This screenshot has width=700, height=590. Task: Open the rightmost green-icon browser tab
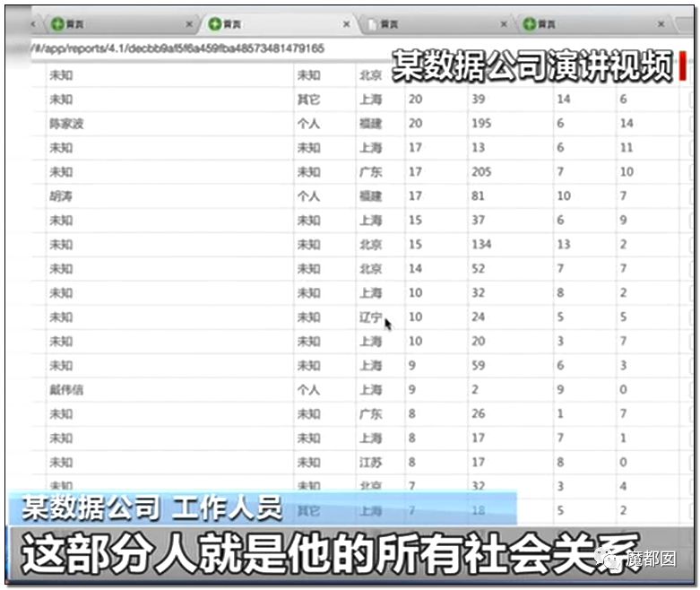coord(593,24)
